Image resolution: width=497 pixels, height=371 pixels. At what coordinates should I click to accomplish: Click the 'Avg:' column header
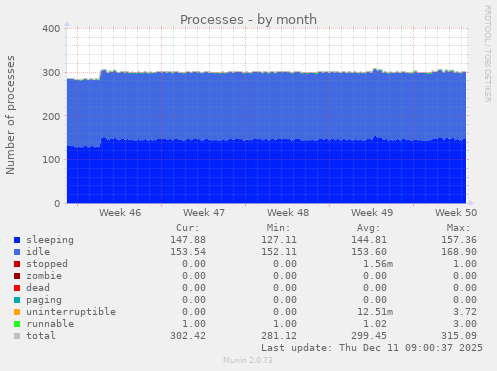pos(369,228)
